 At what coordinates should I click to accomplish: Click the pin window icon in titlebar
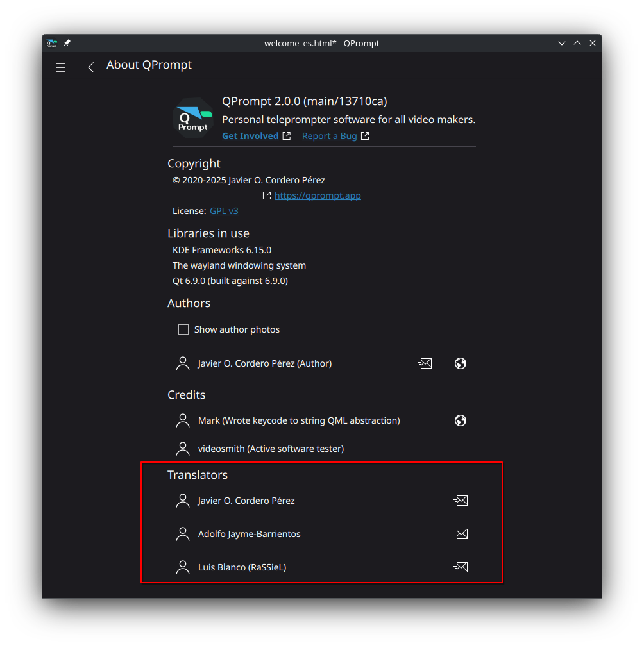click(67, 43)
